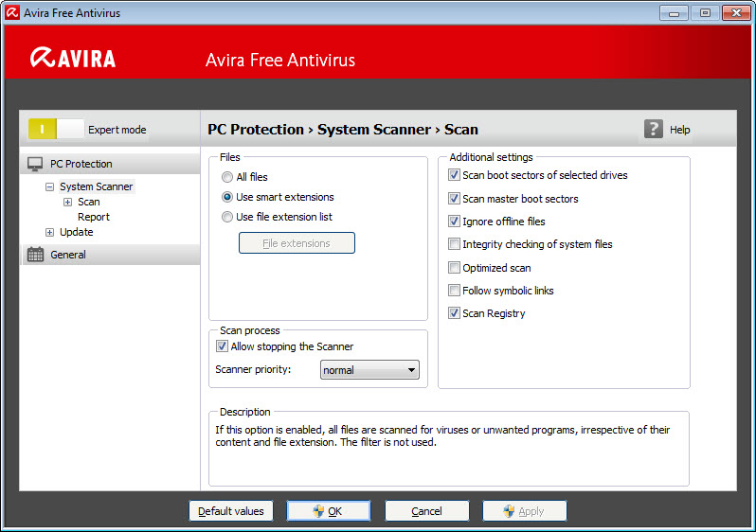The width and height of the screenshot is (756, 532).
Task: Confirm settings with the OK button
Action: 329,511
